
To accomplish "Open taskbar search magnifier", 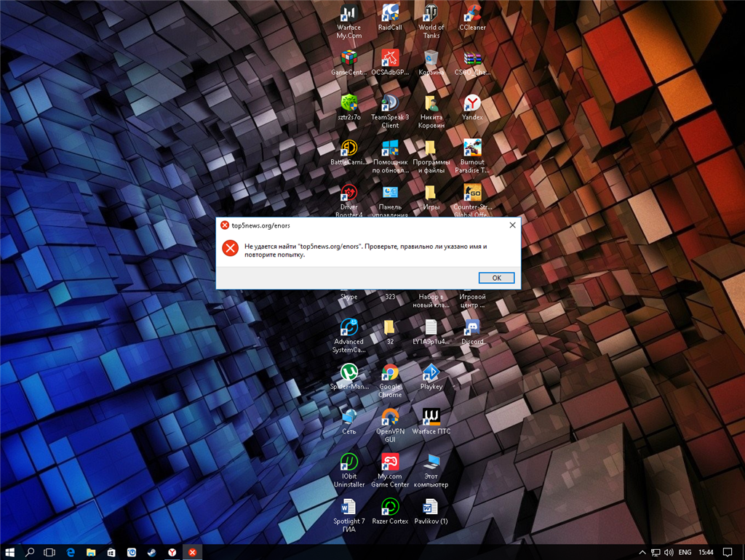I will point(29,552).
